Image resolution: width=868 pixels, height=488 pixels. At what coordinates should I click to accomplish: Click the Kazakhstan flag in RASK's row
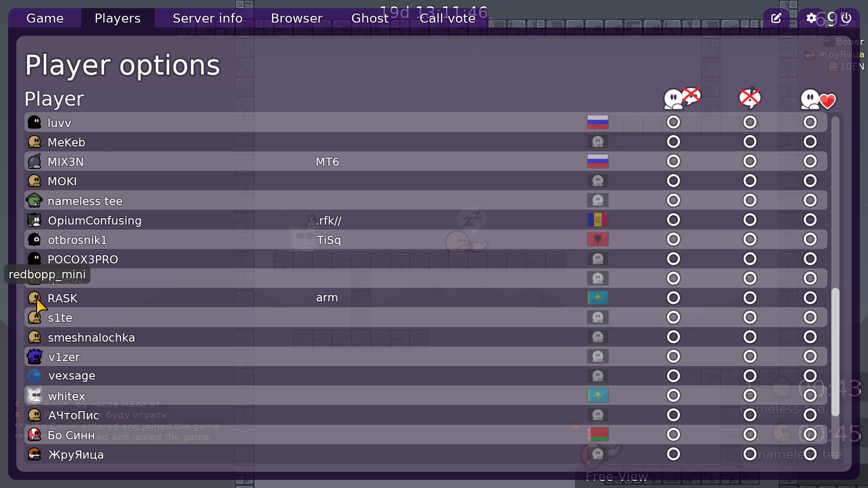pos(598,298)
